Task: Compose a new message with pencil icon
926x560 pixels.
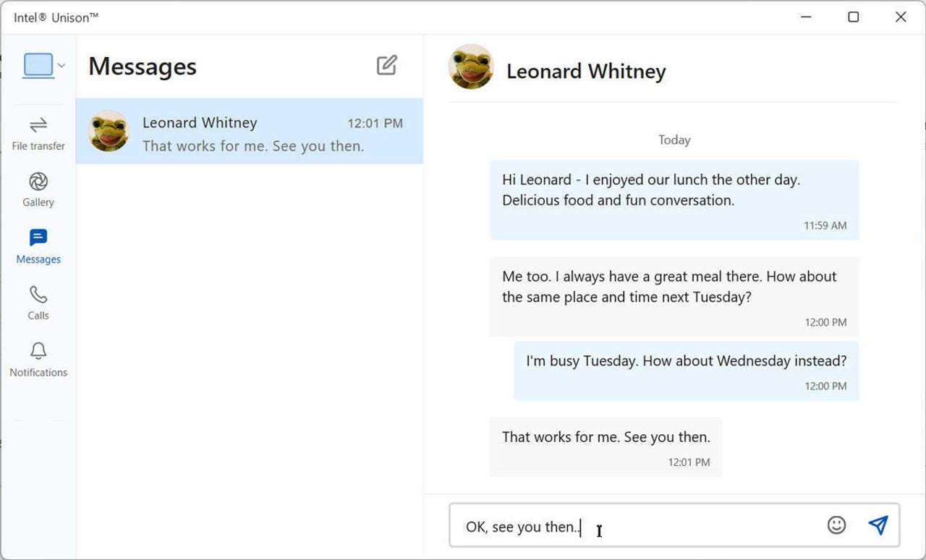Action: 387,65
